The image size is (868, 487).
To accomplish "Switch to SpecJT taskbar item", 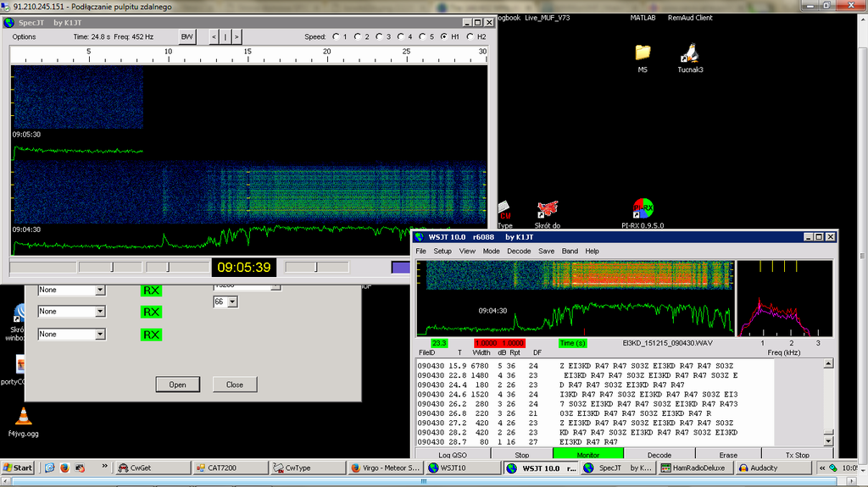I will (618, 468).
